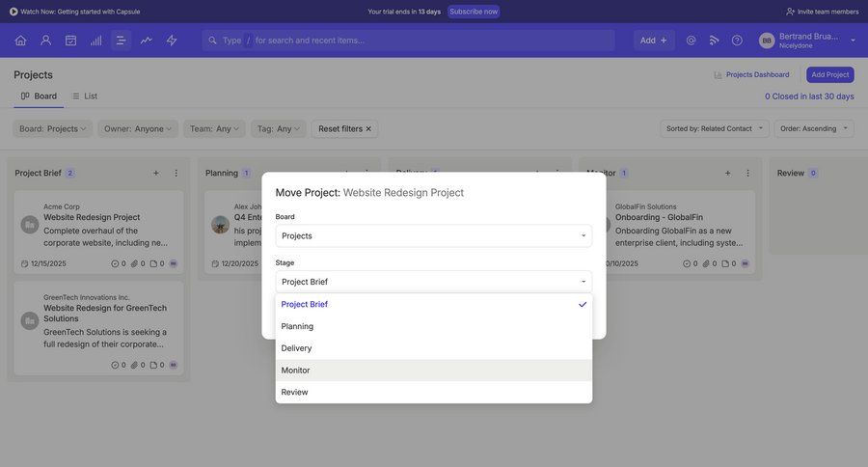This screenshot has height=467, width=868.
Task: Select Delivery in the stage options
Action: point(433,348)
